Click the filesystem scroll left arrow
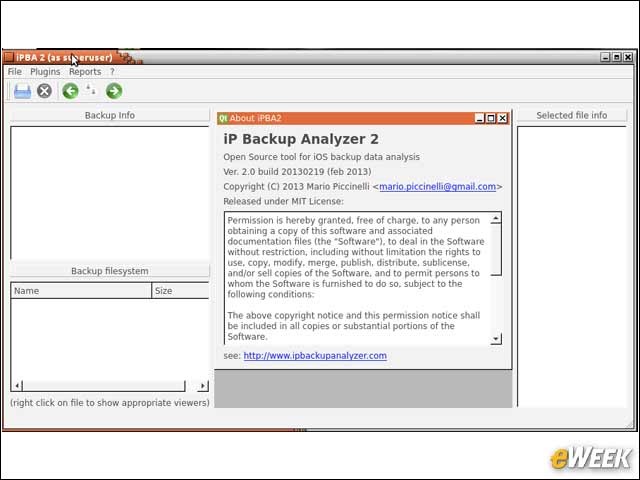This screenshot has height=480, width=640. 17,386
